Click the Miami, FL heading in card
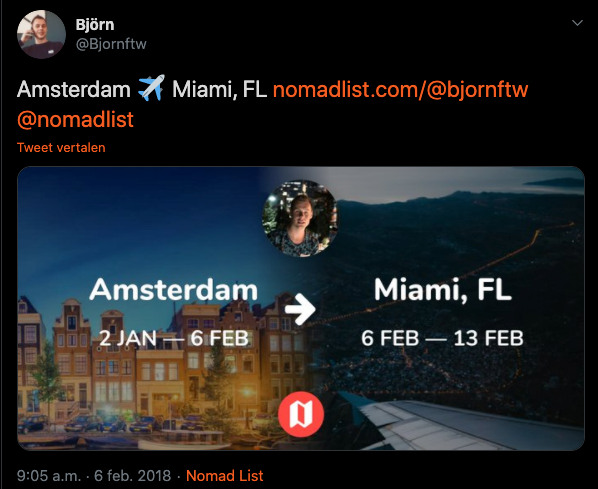Image resolution: width=598 pixels, height=489 pixels. click(443, 291)
